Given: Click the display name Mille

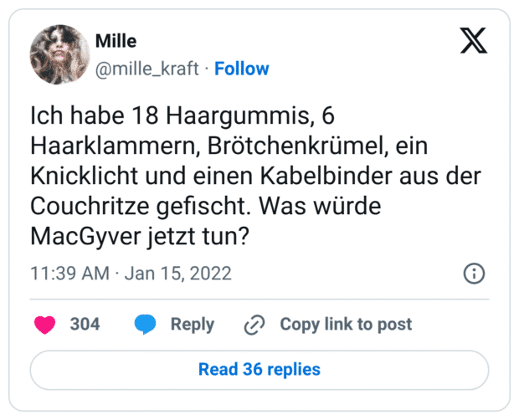Looking at the screenshot, I should click(116, 42).
